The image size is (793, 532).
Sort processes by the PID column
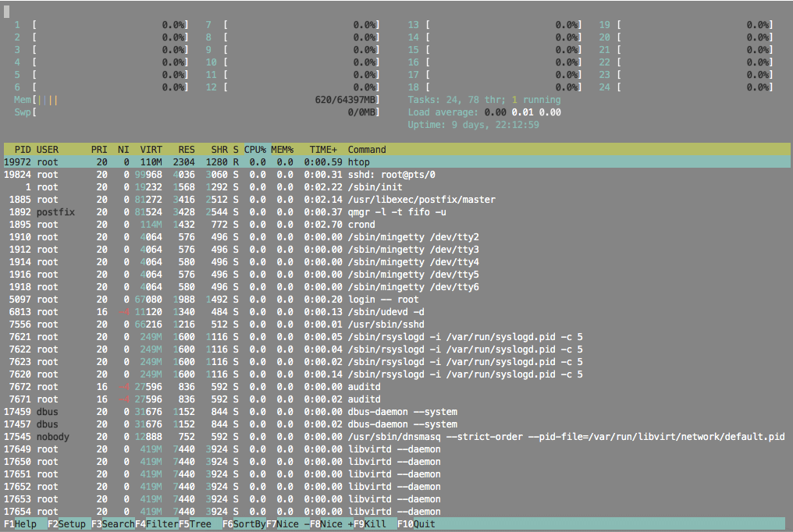click(x=22, y=149)
